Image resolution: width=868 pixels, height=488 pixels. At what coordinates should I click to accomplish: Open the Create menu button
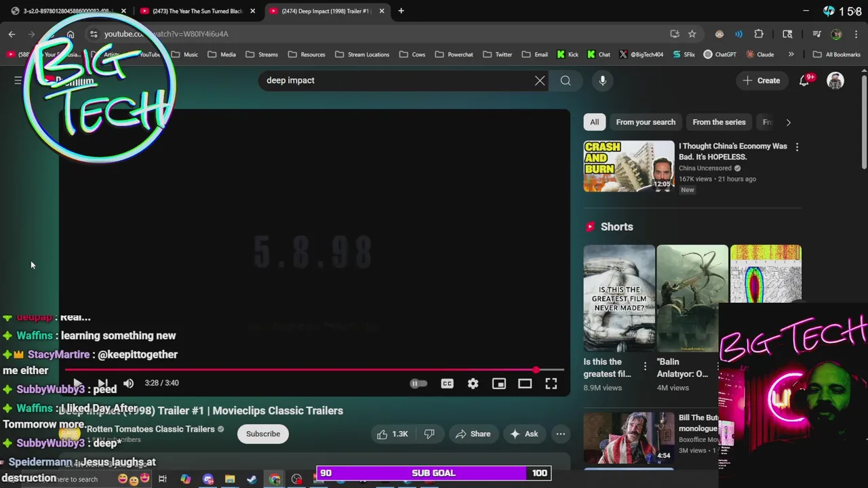tap(762, 81)
